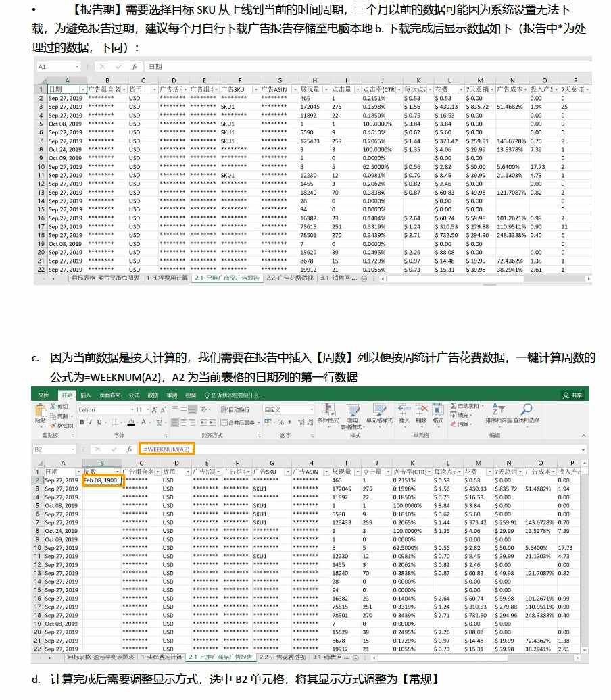Apply the percent style (%)
The image size is (611, 700).
pyautogui.click(x=280, y=422)
